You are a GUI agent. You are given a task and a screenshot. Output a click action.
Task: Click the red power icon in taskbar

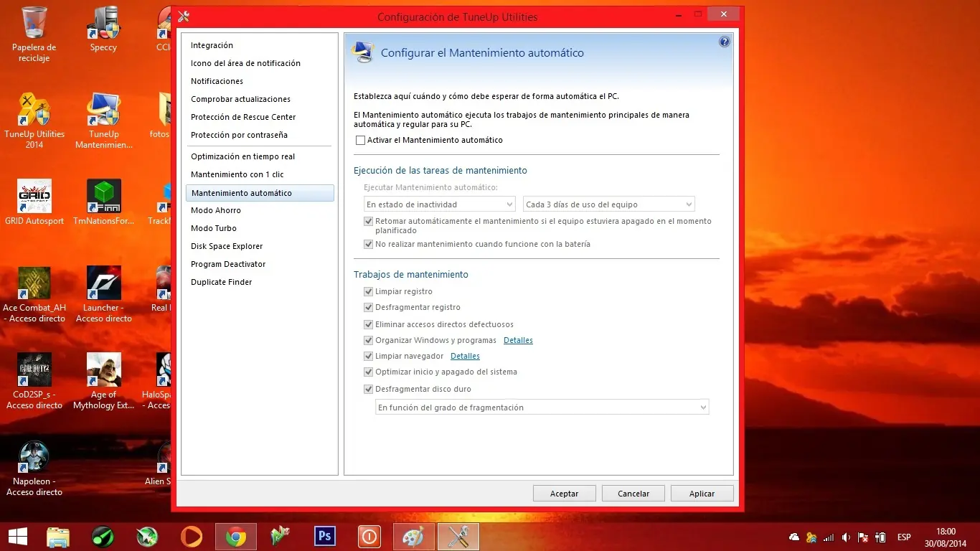369,537
